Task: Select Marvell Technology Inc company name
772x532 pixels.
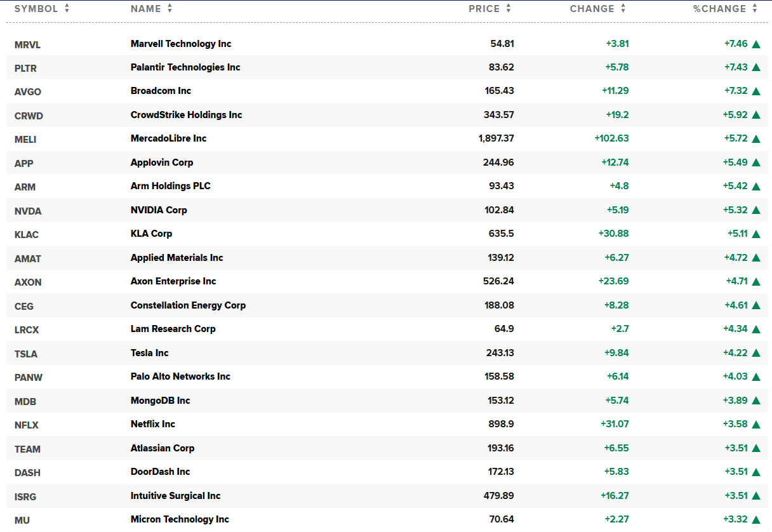Action: click(x=181, y=44)
